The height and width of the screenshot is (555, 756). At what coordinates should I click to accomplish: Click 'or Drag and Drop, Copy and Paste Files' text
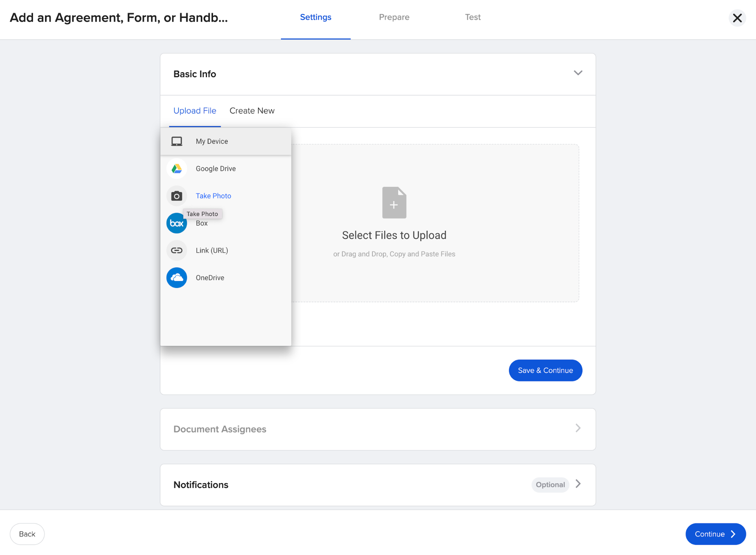click(x=394, y=254)
